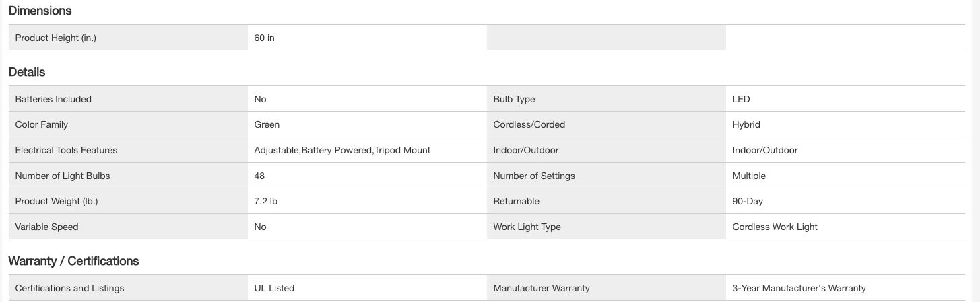Click the Adjustable, Battery Powered, Tripod Mount value

click(x=342, y=150)
